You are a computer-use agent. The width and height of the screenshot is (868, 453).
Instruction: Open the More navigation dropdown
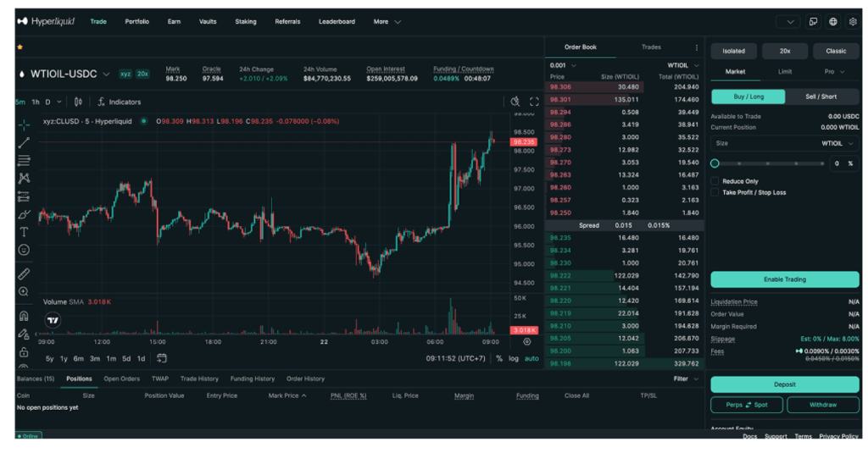click(x=387, y=21)
